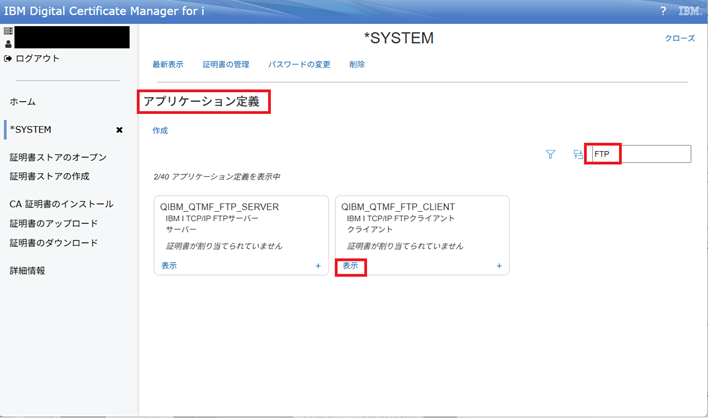708x419 pixels.
Task: Click 表示 link on FTP_SERVER card
Action: pyautogui.click(x=169, y=266)
